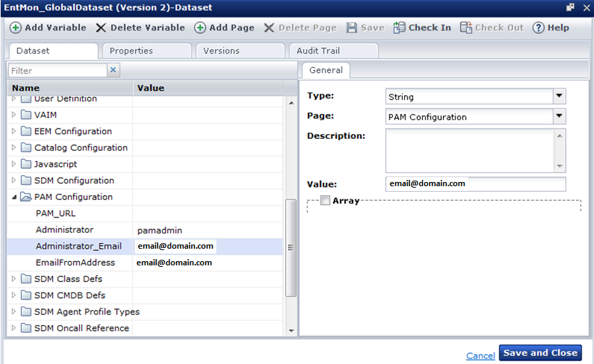This screenshot has width=594, height=364.
Task: Select the PAM_URL variable row
Action: pos(145,213)
